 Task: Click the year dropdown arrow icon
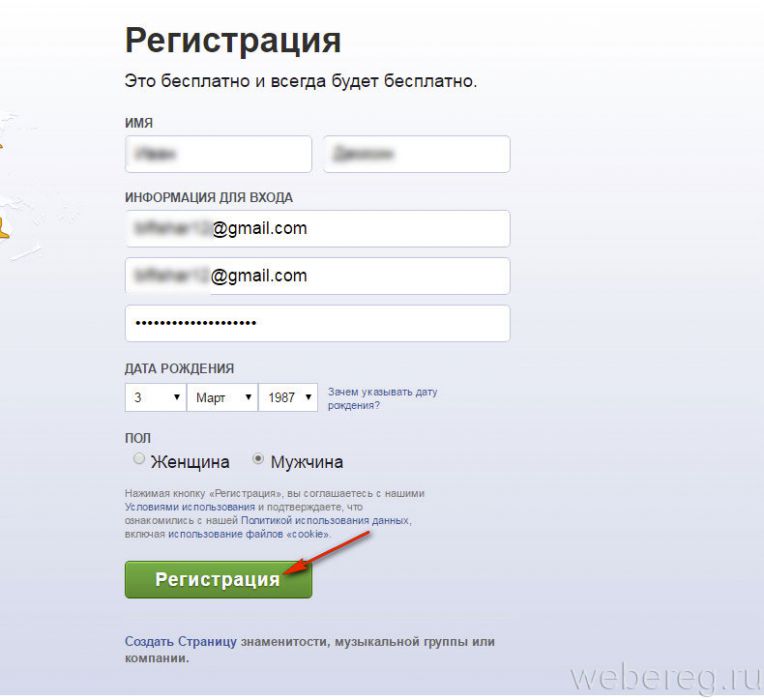(x=308, y=397)
